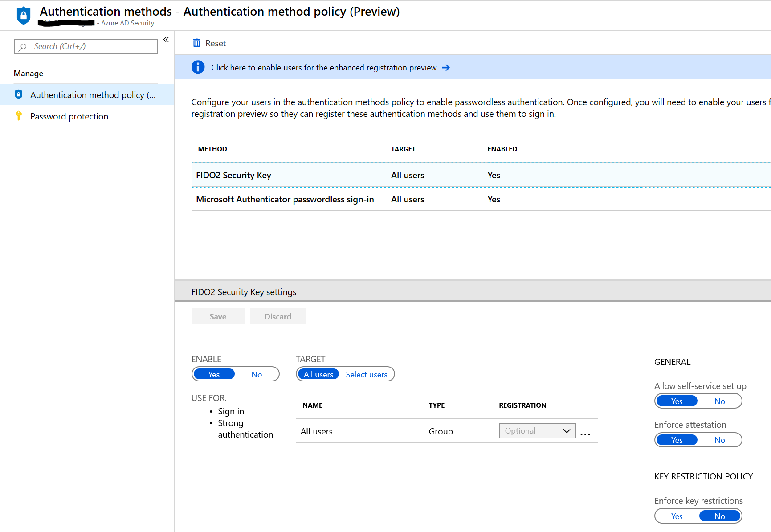
Task: Open Password protection in Manage menu
Action: click(x=69, y=116)
